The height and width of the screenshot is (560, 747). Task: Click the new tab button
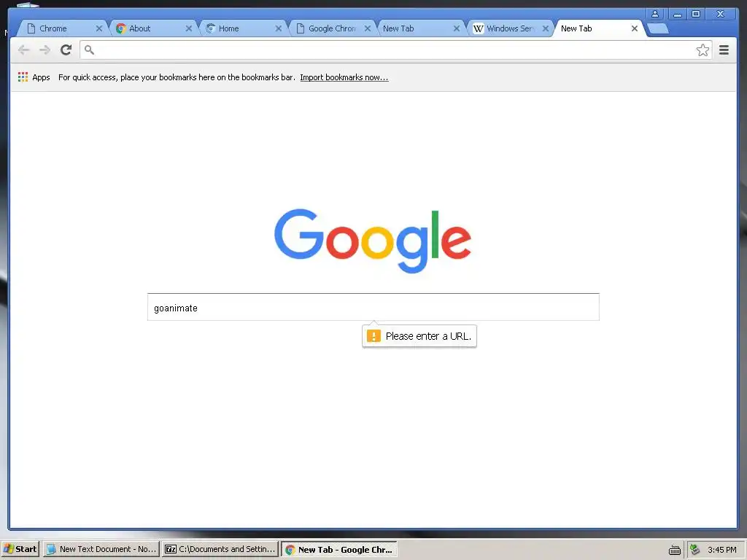(659, 29)
